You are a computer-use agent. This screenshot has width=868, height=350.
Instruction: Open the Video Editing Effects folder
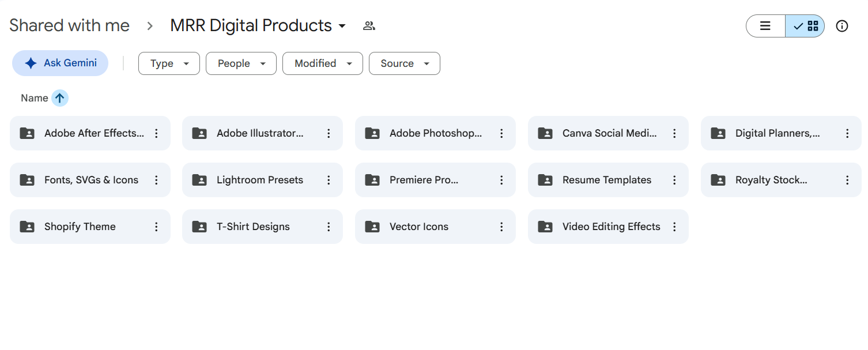pyautogui.click(x=608, y=227)
